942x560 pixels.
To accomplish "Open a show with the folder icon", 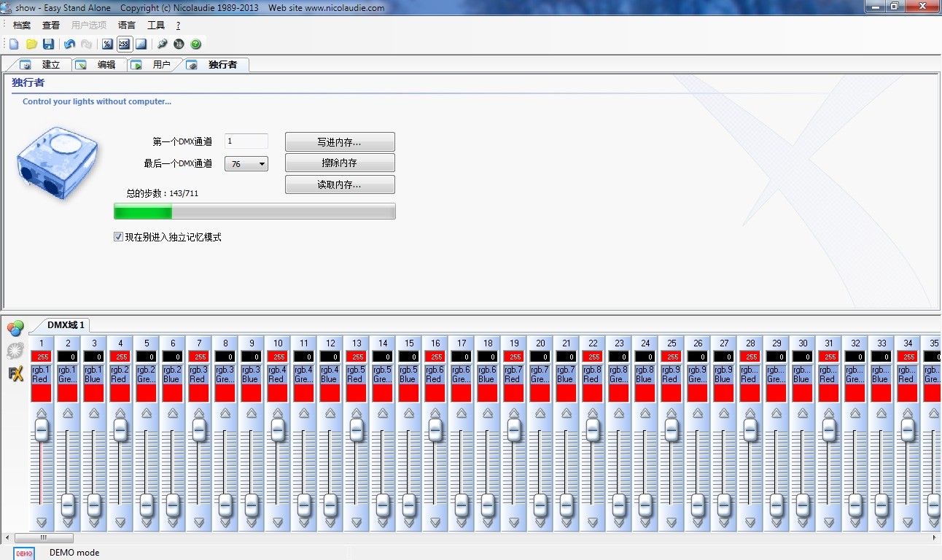I will point(31,44).
